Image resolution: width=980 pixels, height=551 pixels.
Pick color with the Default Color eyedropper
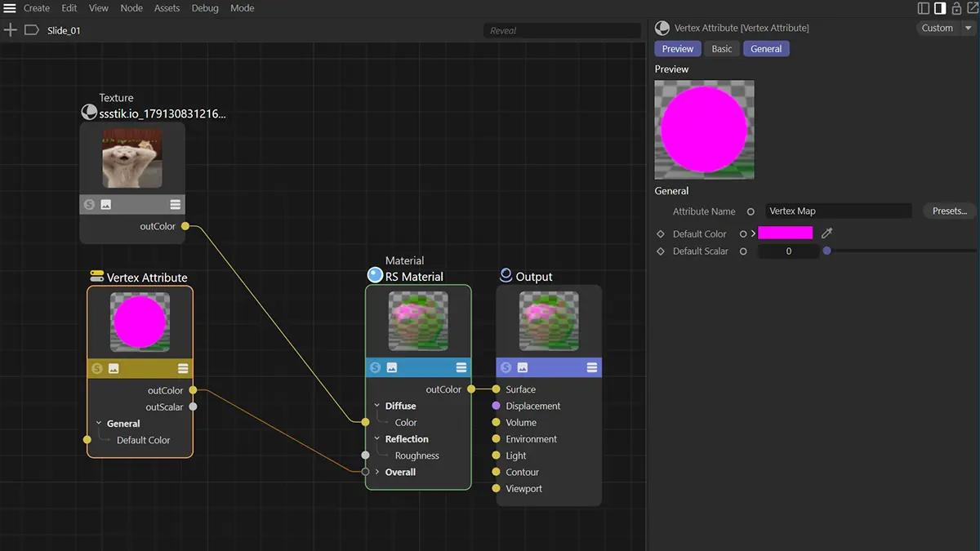827,233
